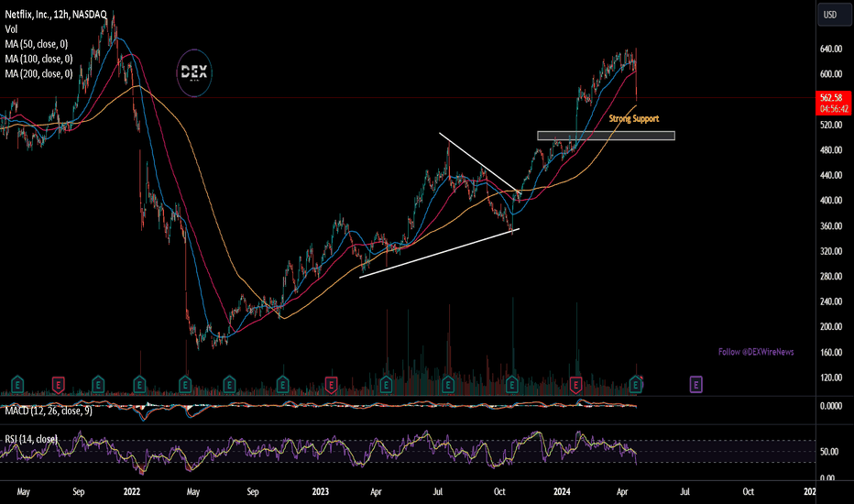Click the green earnings marker near Apr 2024
The width and height of the screenshot is (854, 504).
636,385
